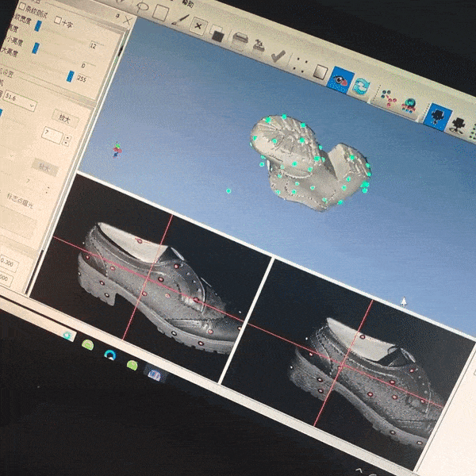Open the 51.6 dropdown
Viewport: 476px width, 476px height.
(20, 101)
